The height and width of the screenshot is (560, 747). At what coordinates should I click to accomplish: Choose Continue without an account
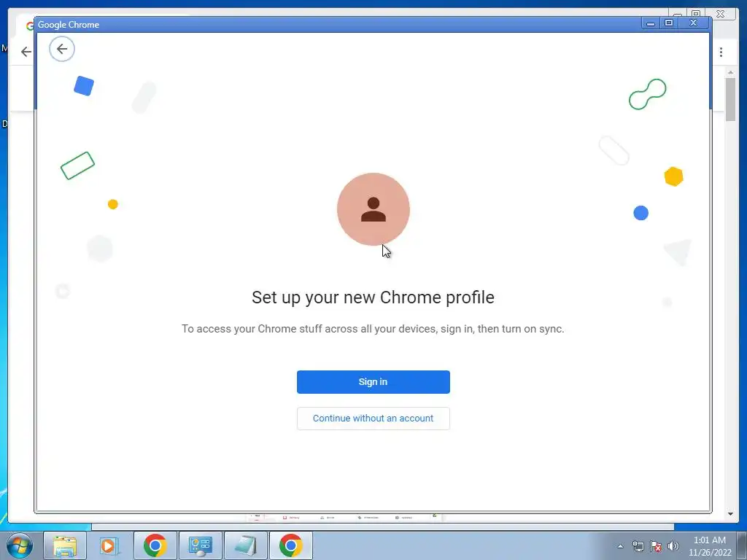(x=373, y=418)
